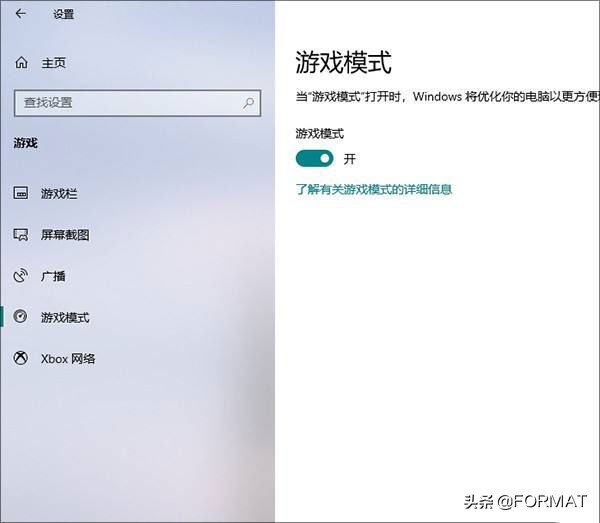Focus the 查找设置 search box
The width and height of the screenshot is (600, 523).
(137, 103)
